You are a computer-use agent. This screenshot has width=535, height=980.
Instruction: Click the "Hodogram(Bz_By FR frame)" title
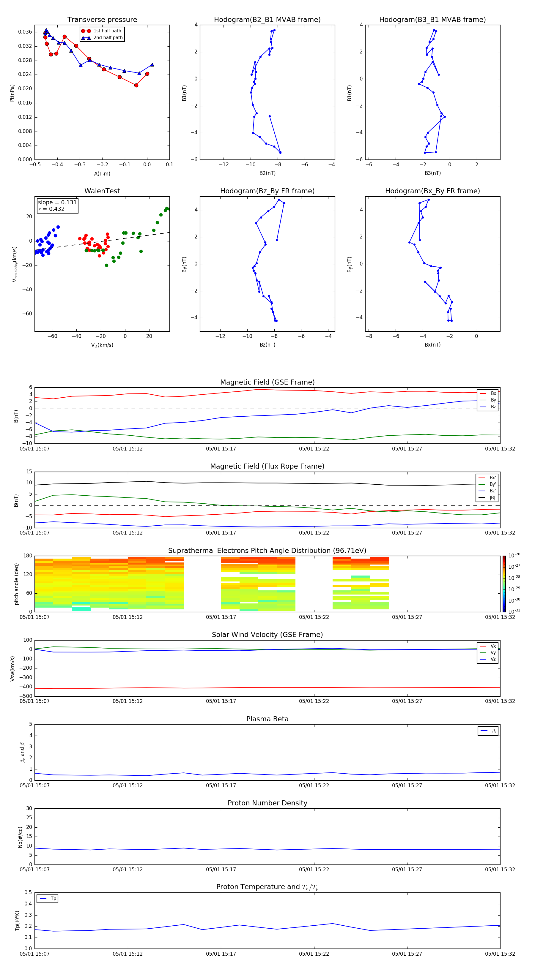(267, 191)
